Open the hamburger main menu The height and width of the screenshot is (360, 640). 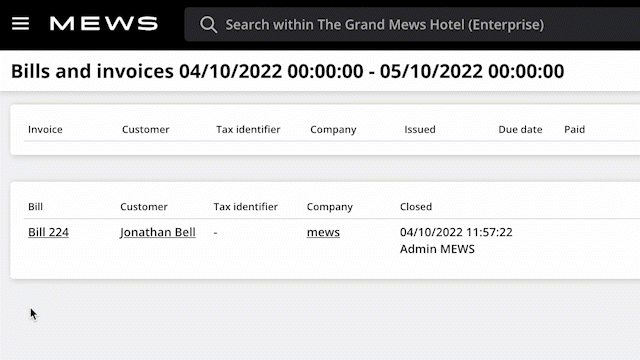click(x=20, y=24)
